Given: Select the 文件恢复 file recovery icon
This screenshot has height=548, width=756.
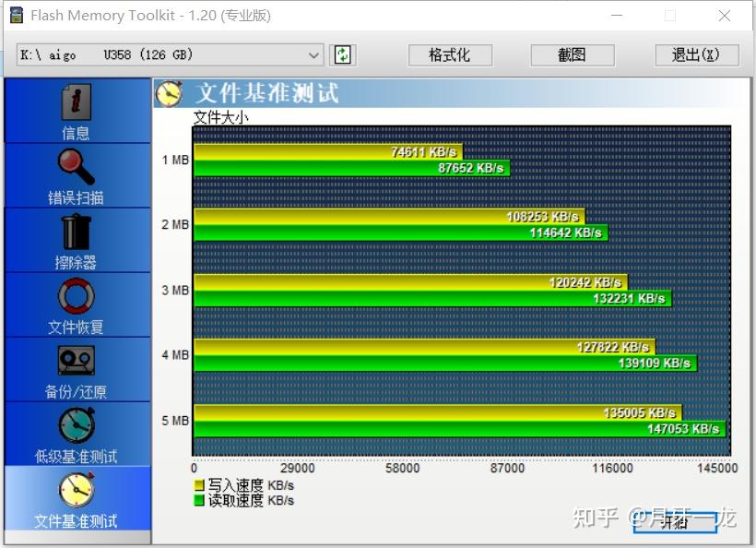Looking at the screenshot, I should [x=76, y=298].
